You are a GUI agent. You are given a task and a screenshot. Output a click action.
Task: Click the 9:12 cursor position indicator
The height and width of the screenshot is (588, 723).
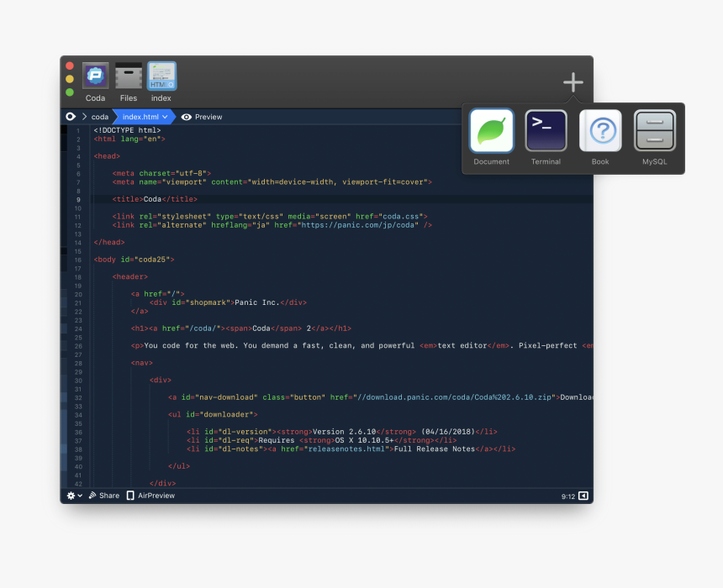[x=568, y=496]
